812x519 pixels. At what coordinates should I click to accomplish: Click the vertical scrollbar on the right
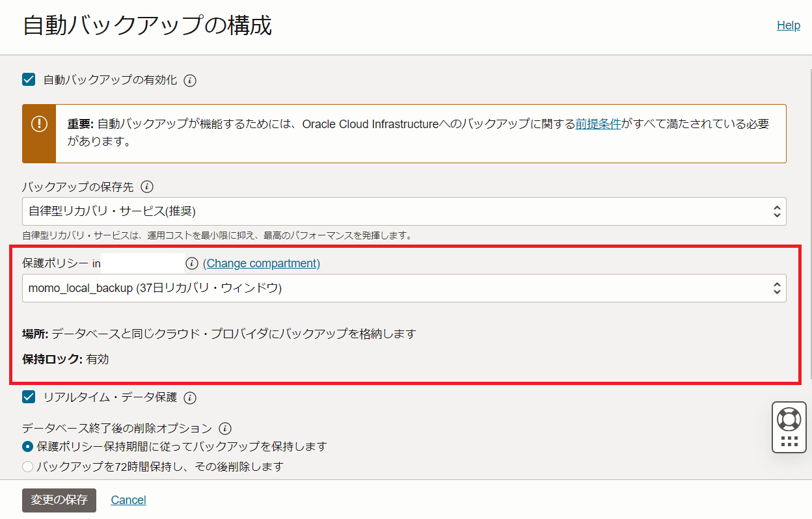810,221
